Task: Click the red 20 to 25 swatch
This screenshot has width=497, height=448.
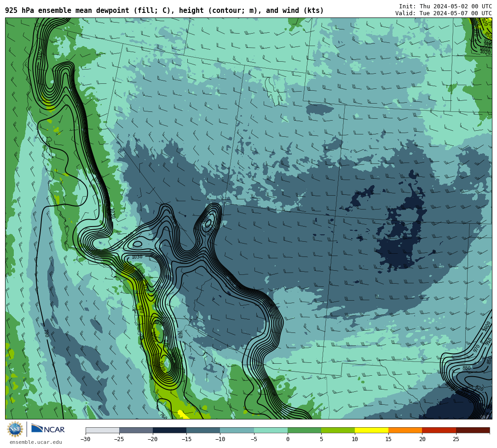Action: pos(439,430)
